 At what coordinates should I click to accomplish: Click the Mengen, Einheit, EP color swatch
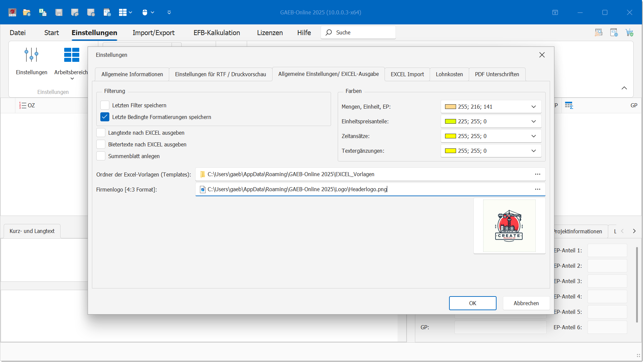[x=450, y=107]
